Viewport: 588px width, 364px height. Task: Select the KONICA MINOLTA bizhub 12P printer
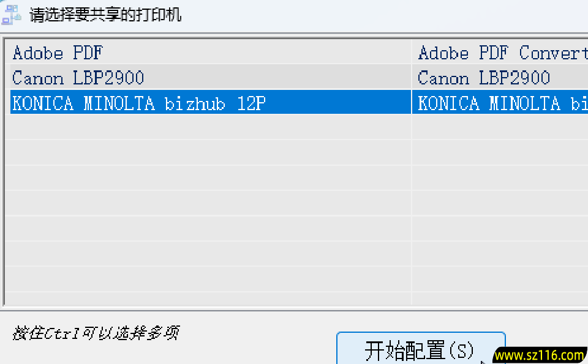click(x=139, y=103)
